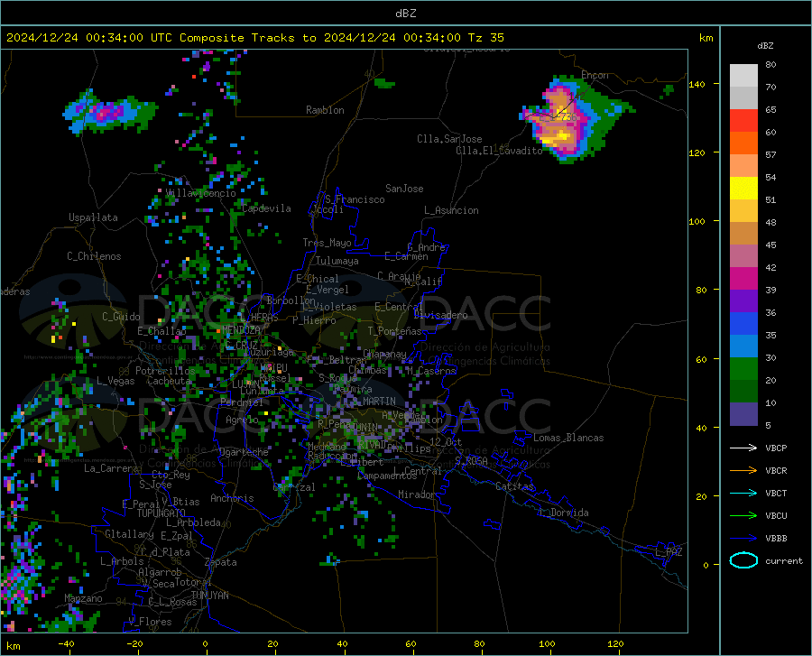Pick the royal blue 35-36 dBZ swatch
Viewport: 812px width, 656px height.
click(743, 324)
